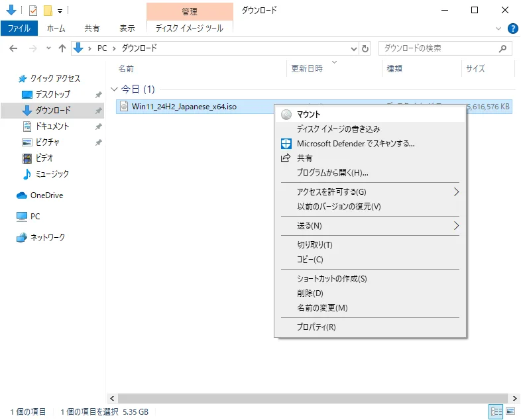Choose 削除(D) from the context menu
Screen dimensions: 521x420
tap(370, 293)
